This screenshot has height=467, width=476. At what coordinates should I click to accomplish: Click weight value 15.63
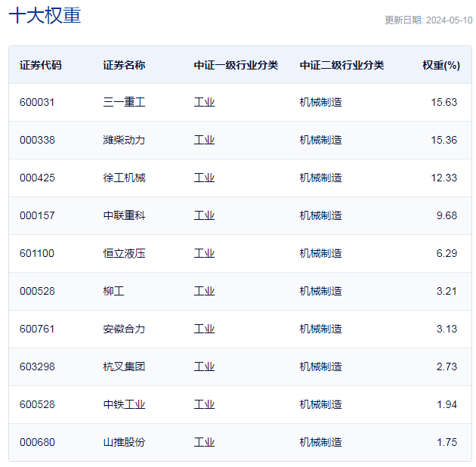coord(444,102)
